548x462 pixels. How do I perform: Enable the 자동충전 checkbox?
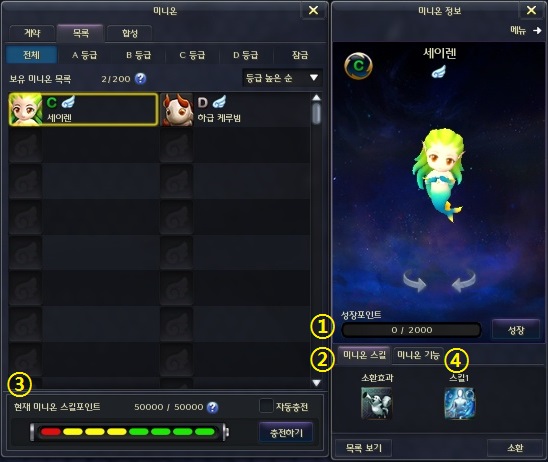266,406
